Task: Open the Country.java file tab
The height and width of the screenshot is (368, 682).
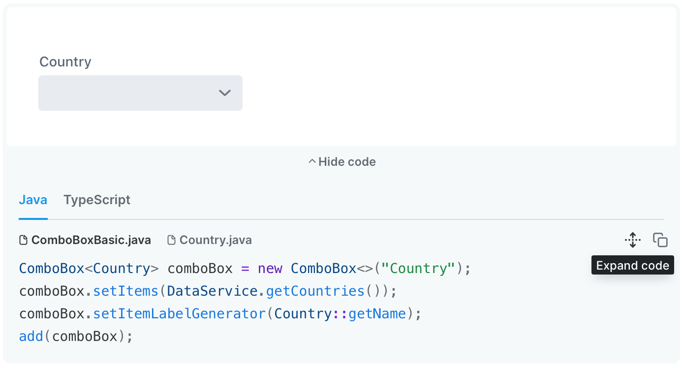Action: pos(210,240)
